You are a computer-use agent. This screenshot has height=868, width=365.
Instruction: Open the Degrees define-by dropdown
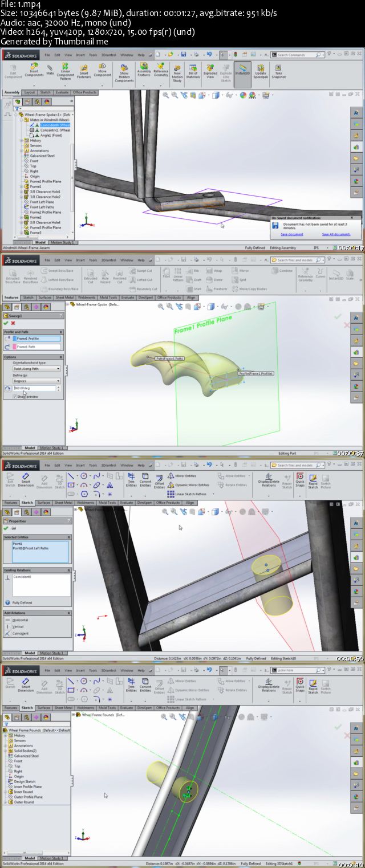point(36,381)
